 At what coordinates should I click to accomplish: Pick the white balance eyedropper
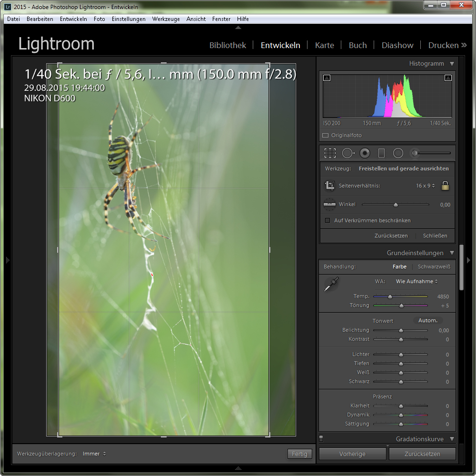[331, 284]
